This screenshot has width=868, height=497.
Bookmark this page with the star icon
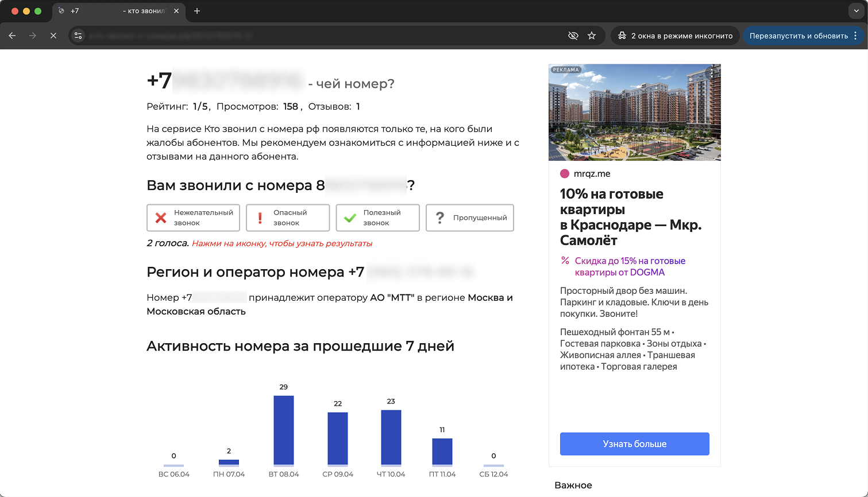click(592, 36)
